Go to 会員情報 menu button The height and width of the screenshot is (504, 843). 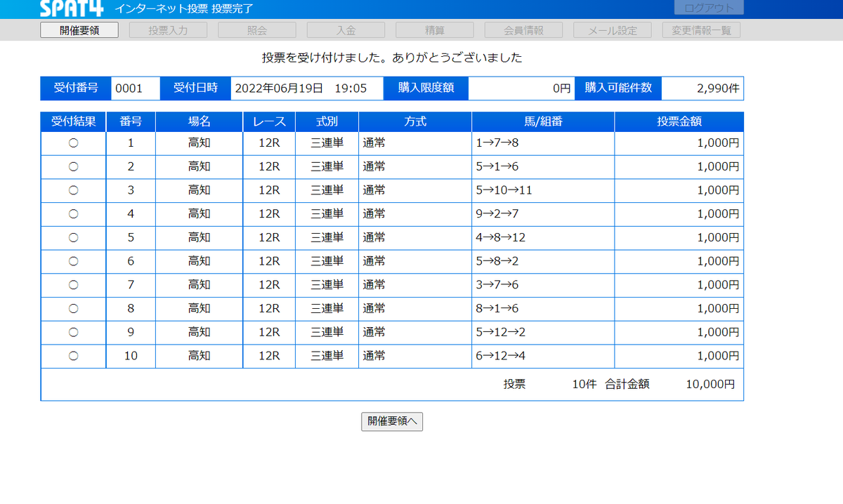click(523, 30)
